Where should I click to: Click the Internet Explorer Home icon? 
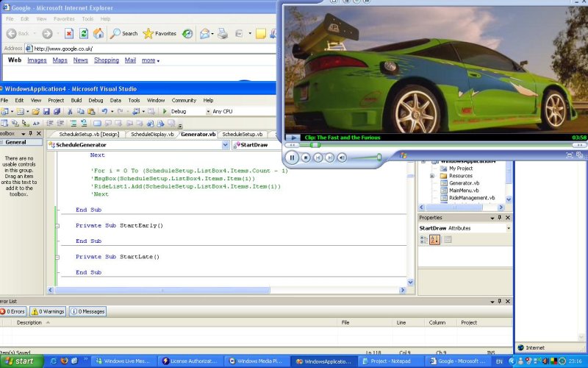click(x=98, y=33)
